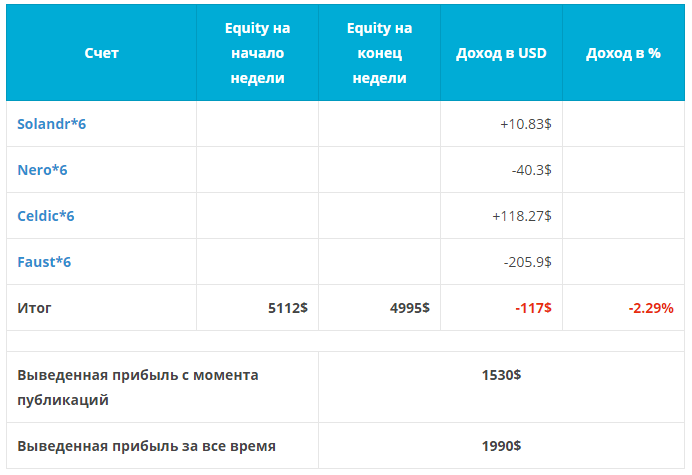Select the Equity на начало недели header
This screenshot has width=692, height=475.
257,53
